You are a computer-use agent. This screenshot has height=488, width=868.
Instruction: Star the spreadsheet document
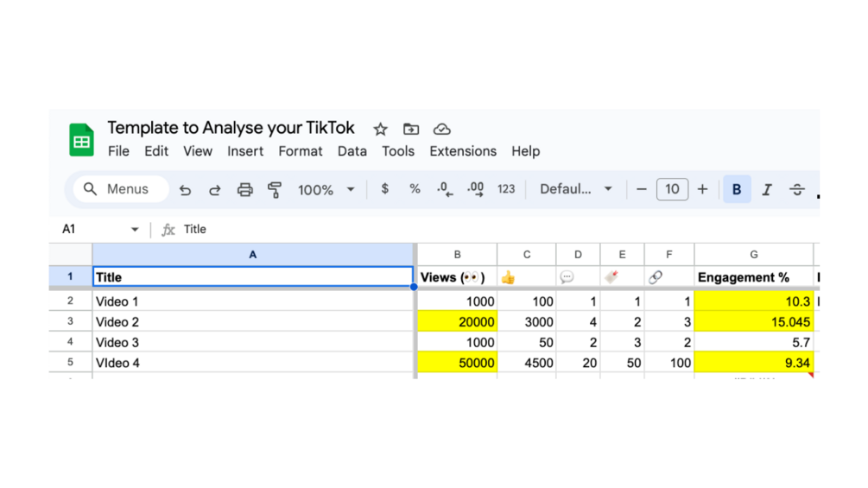coord(380,130)
